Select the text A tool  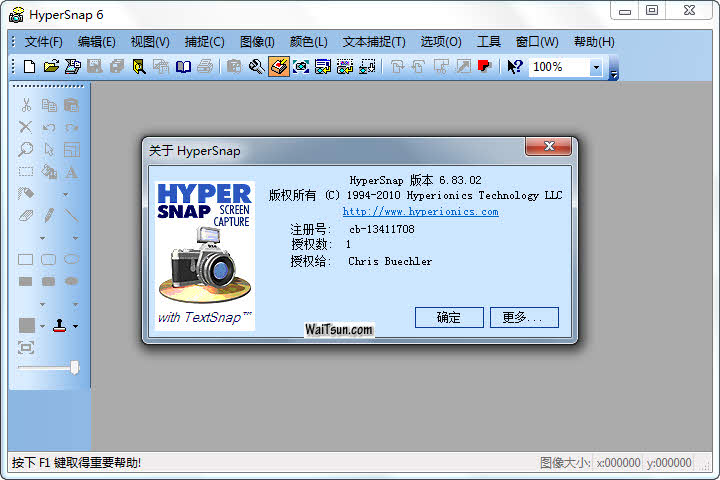click(x=72, y=171)
